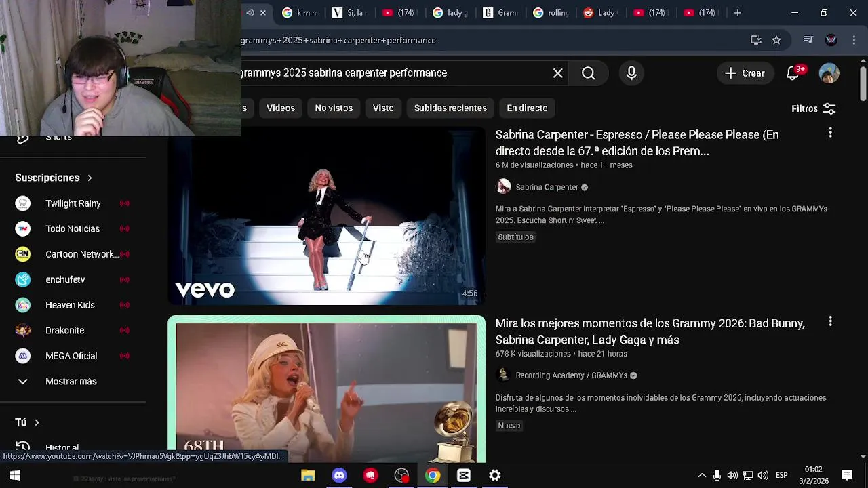
Task: Bookmark this page with star icon
Action: click(776, 40)
